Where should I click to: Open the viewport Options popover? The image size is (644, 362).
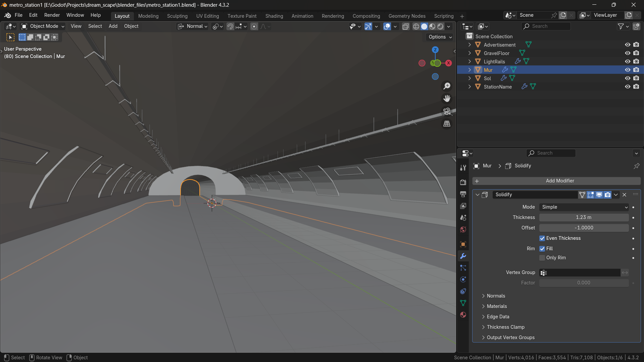click(x=440, y=37)
